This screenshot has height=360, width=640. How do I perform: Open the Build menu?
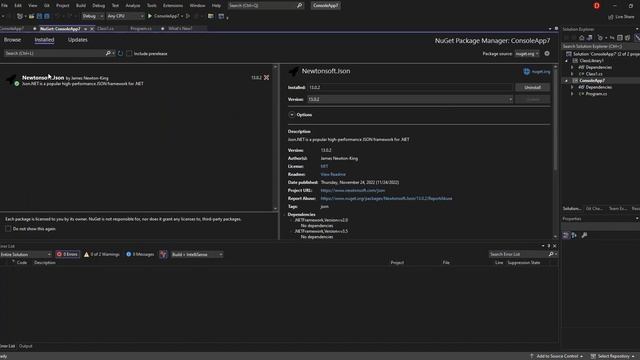tap(81, 6)
